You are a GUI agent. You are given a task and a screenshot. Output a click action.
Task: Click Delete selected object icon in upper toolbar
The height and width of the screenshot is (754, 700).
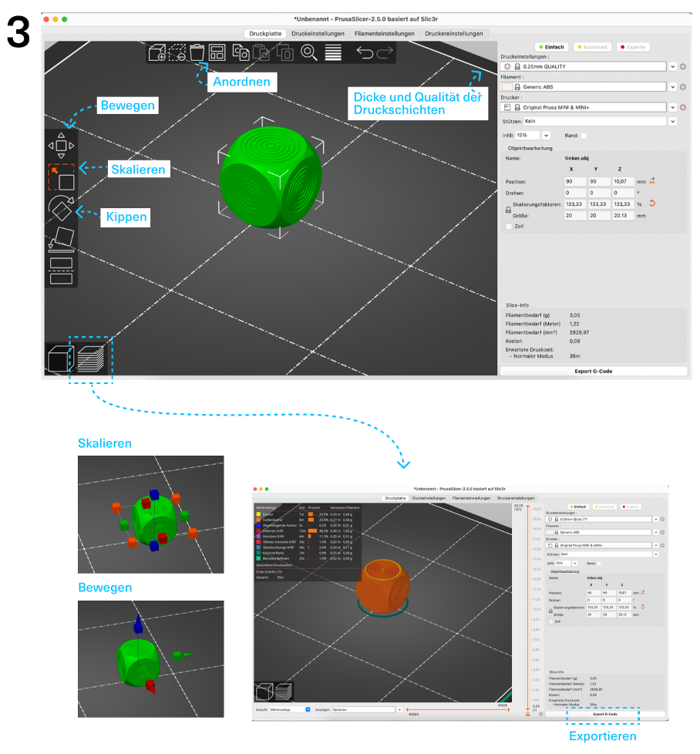[x=177, y=53]
